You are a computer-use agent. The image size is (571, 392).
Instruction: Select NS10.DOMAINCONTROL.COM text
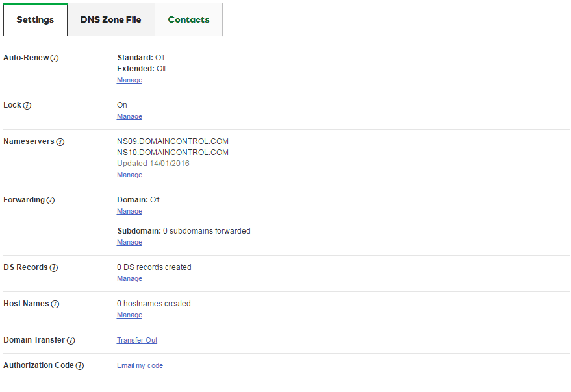[x=173, y=152]
